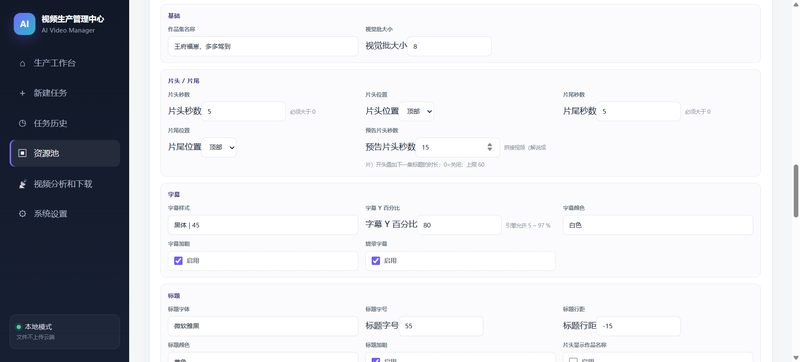
Task: Open 生产工作台 home icon
Action: tap(22, 64)
